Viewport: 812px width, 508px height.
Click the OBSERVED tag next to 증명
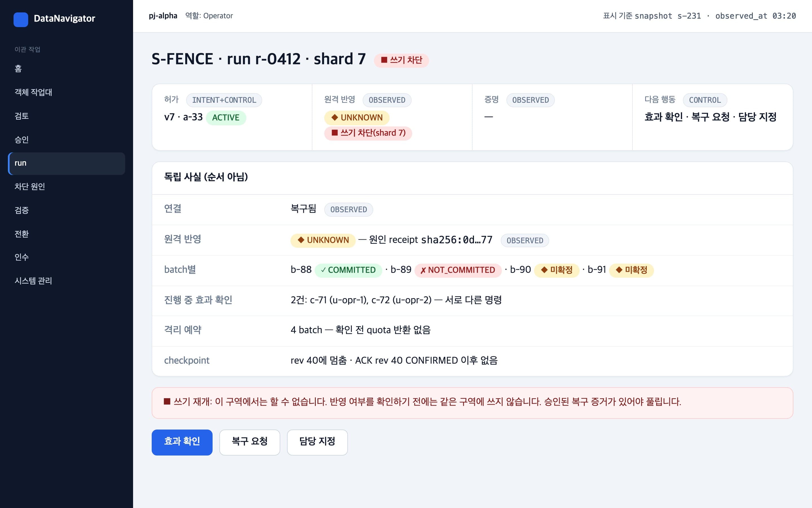tap(531, 100)
